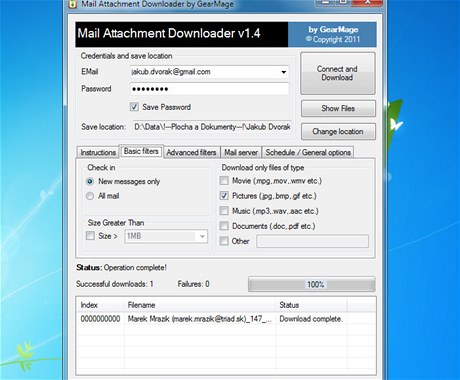Click the Operation complete status text
Viewport: 460px width, 380px height.
coord(135,268)
